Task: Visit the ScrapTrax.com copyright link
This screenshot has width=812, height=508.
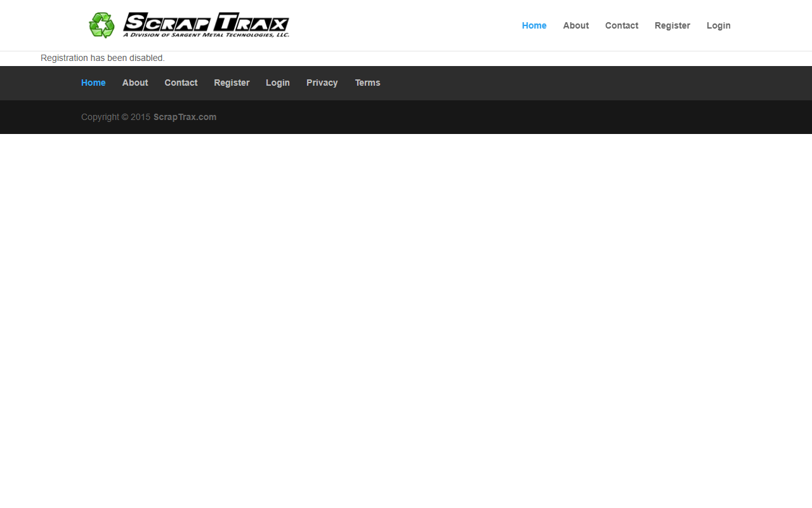Action: coord(185,117)
